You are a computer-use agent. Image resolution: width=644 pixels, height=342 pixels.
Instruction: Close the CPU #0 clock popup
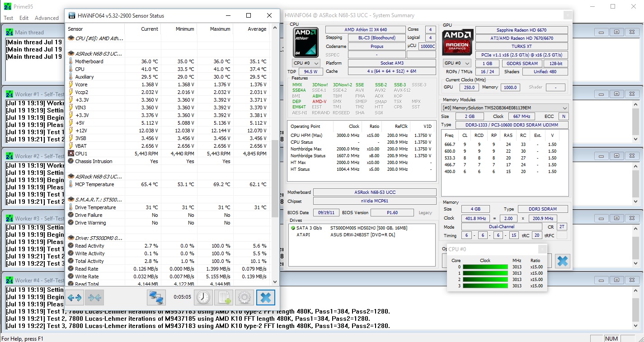(x=542, y=249)
